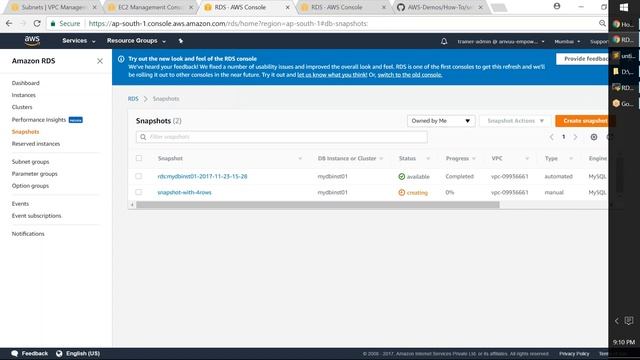Click the globe language icon
Screen dimensions: 640x360
59,353
